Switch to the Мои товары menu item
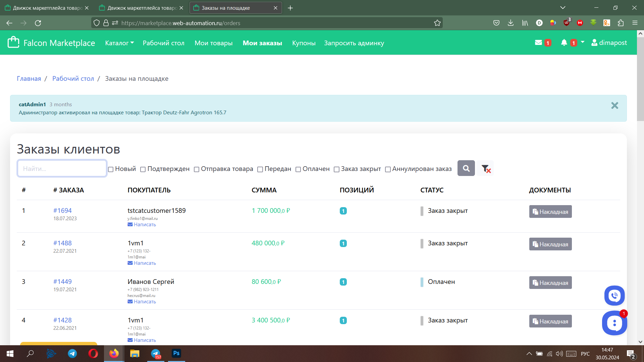This screenshot has height=362, width=644. (x=214, y=43)
